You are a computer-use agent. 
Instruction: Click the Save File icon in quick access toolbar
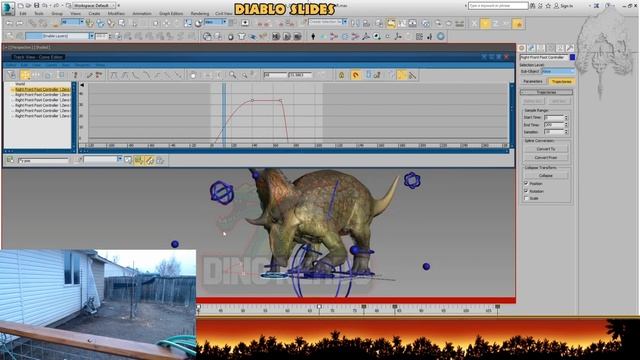click(36, 6)
